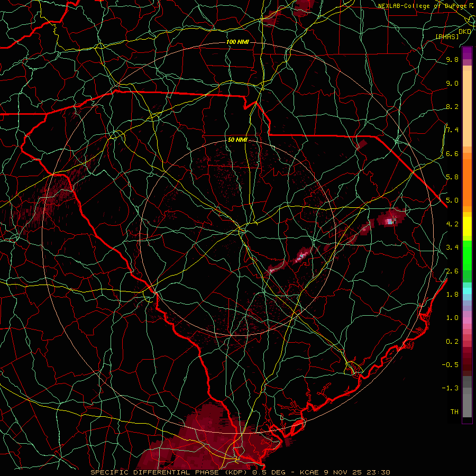Select the 0.2 value on the color scale
This screenshot has width=476, height=476.
tap(452, 342)
